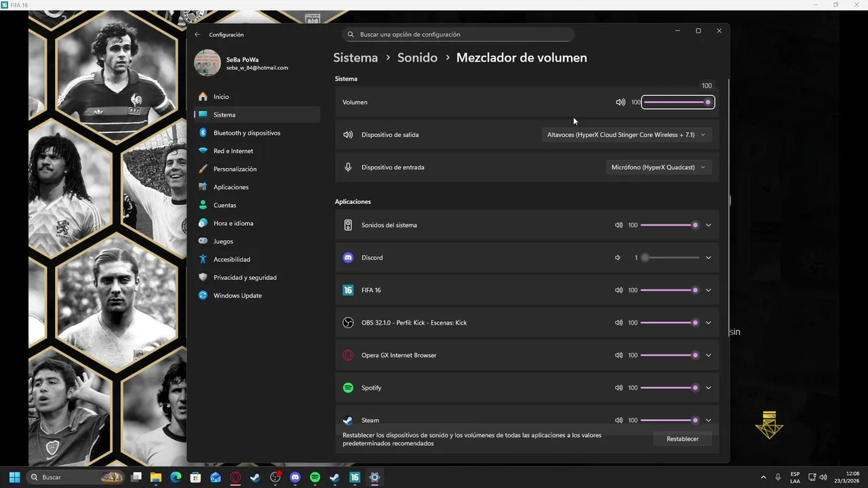Viewport: 868px width, 488px height.
Task: Click the OBS app icon in mixer
Action: [x=348, y=323]
